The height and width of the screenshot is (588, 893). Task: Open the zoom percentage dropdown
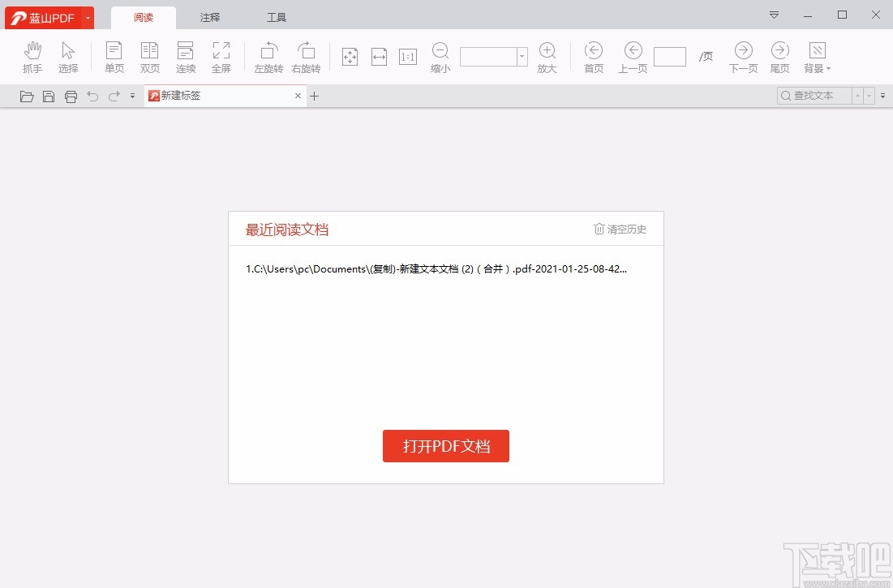tap(522, 56)
